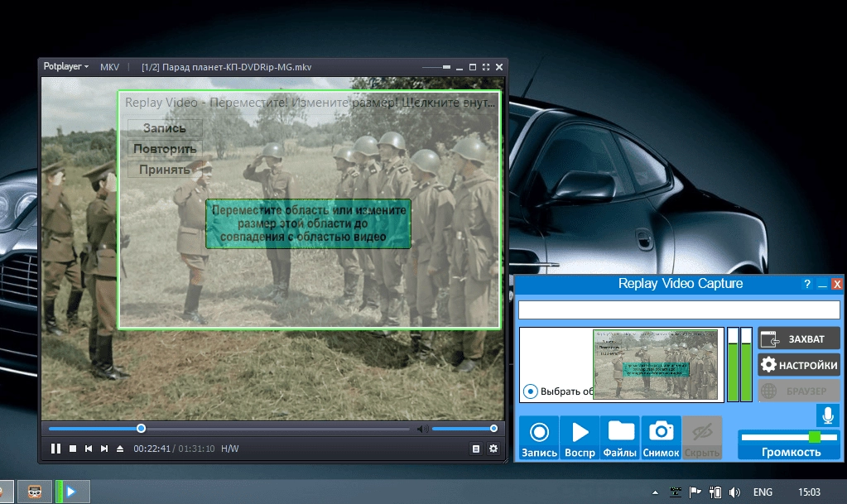Mute audio with PotPlayer speaker icon
Viewport: 847px width, 504px height.
tap(422, 429)
